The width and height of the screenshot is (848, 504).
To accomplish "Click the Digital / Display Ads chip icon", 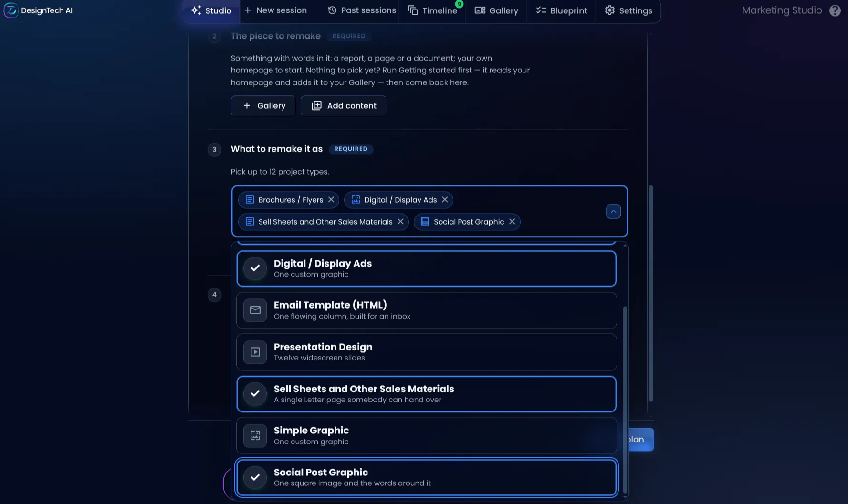I will 356,200.
